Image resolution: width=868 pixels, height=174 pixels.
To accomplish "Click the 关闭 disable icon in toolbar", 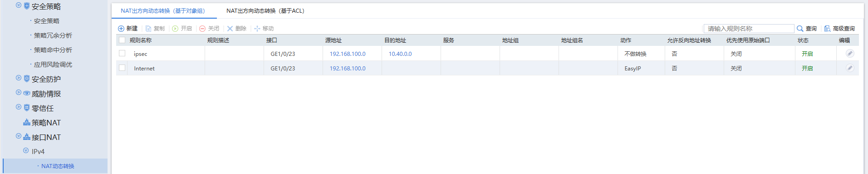I will 202,29.
